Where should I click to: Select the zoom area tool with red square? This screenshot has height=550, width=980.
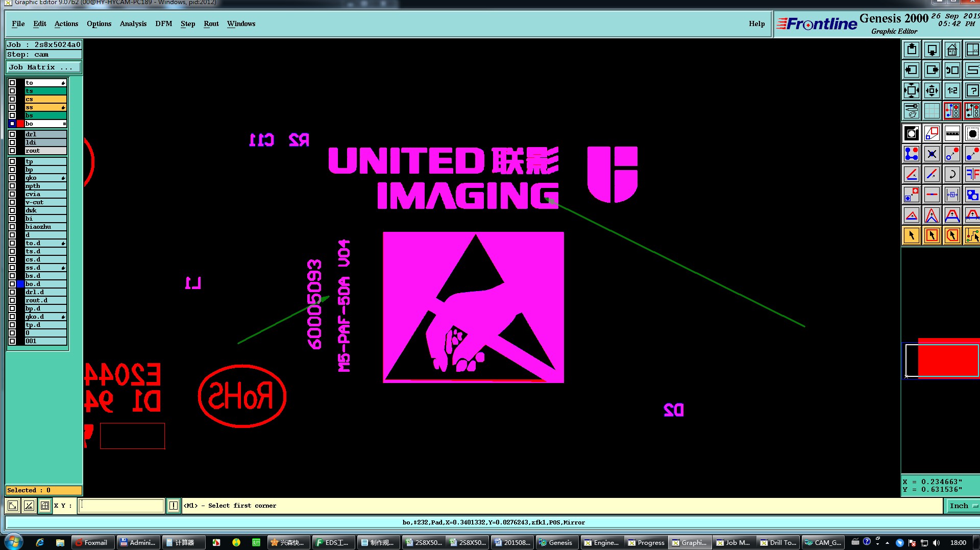tap(932, 134)
